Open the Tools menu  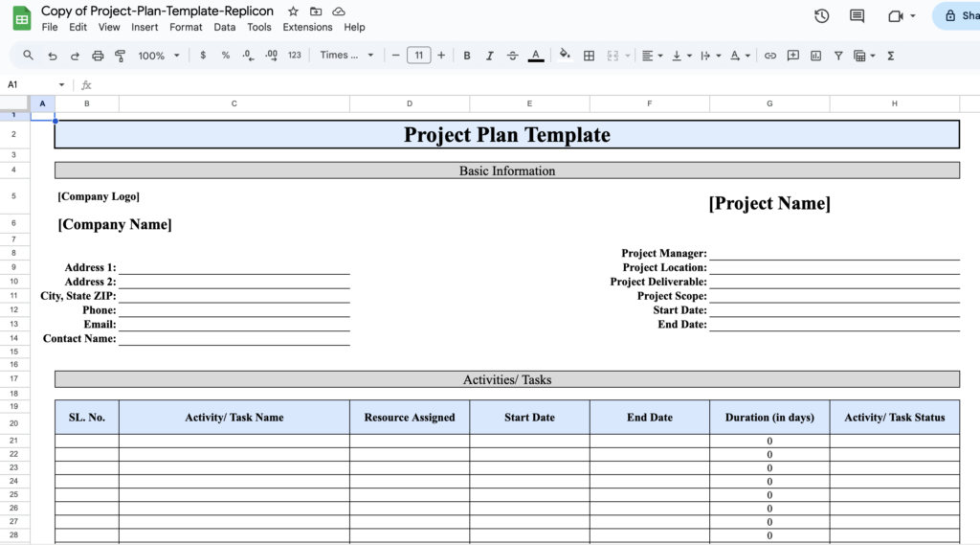coord(258,27)
